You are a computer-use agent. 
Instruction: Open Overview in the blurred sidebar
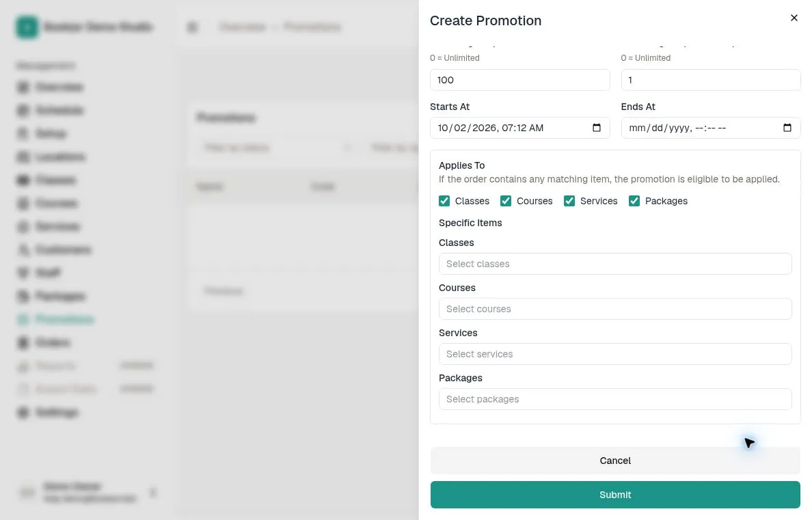click(x=50, y=87)
